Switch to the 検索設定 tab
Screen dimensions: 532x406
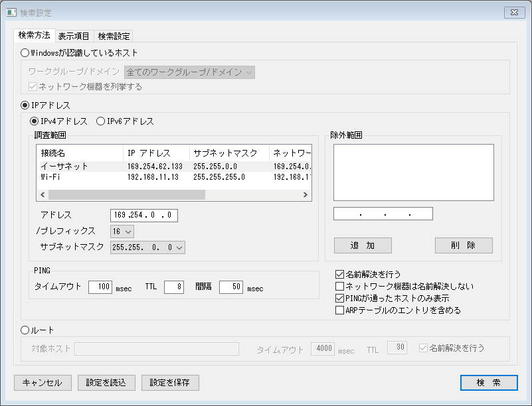click(x=113, y=36)
